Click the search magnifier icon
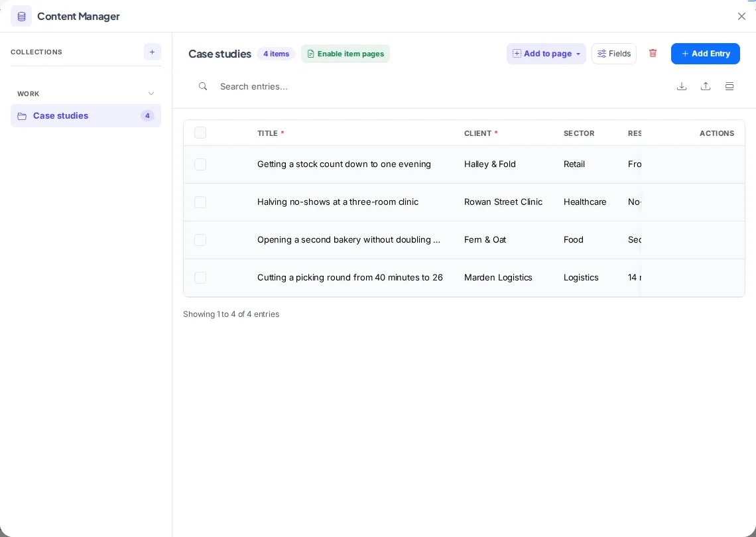The width and height of the screenshot is (756, 537). pos(203,86)
